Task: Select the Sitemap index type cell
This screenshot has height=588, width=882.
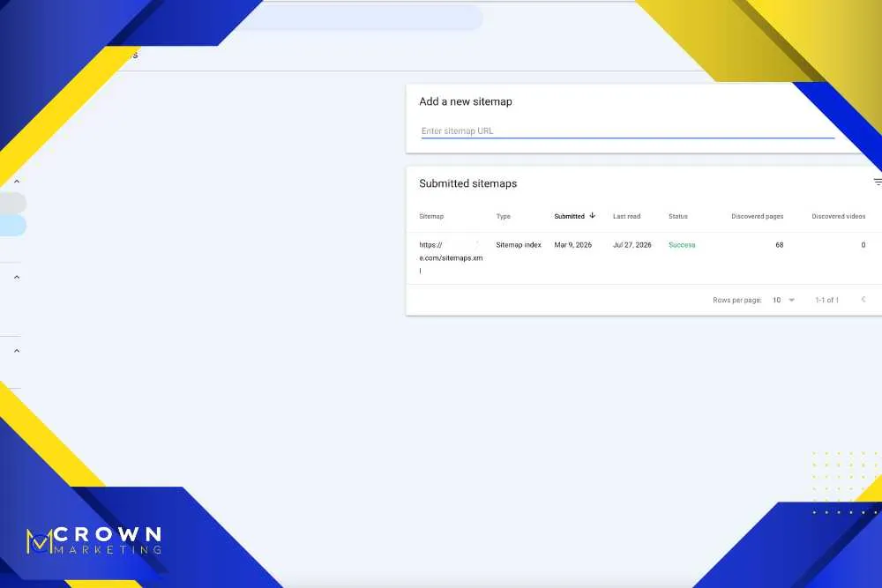Action: tap(519, 245)
